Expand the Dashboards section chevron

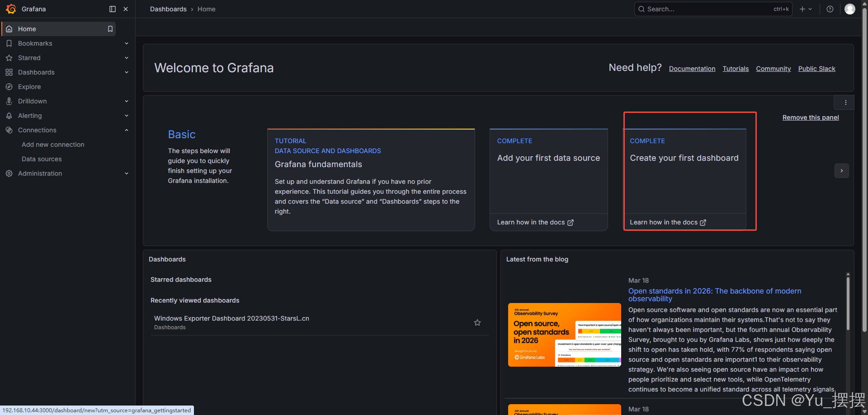[x=127, y=72]
